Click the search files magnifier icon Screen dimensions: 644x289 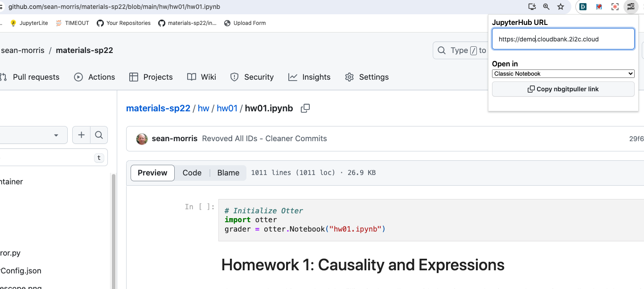[99, 135]
